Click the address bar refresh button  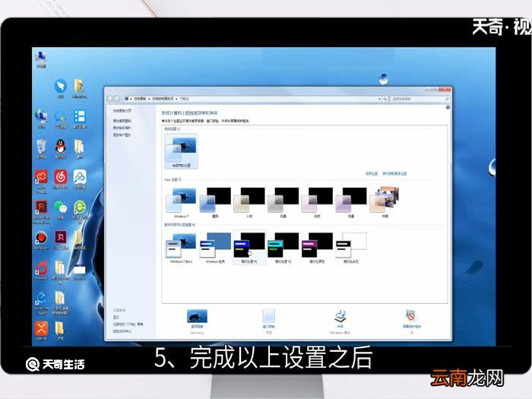[385, 99]
